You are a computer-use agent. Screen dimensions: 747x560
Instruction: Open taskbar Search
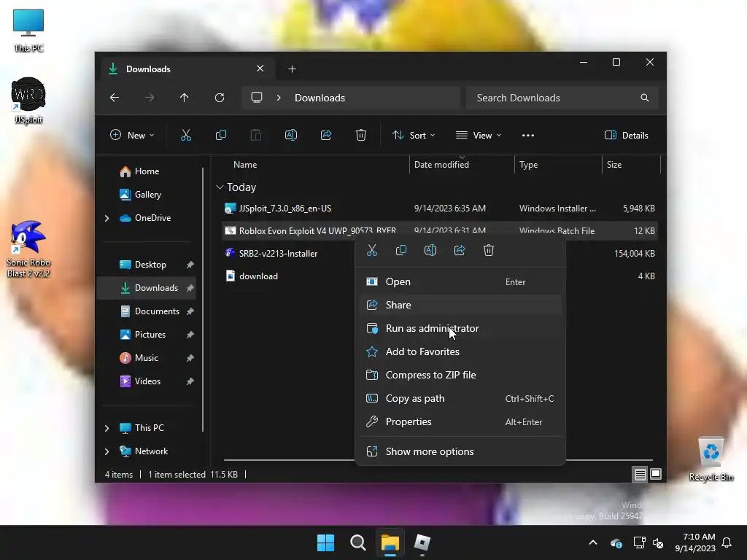pyautogui.click(x=357, y=542)
